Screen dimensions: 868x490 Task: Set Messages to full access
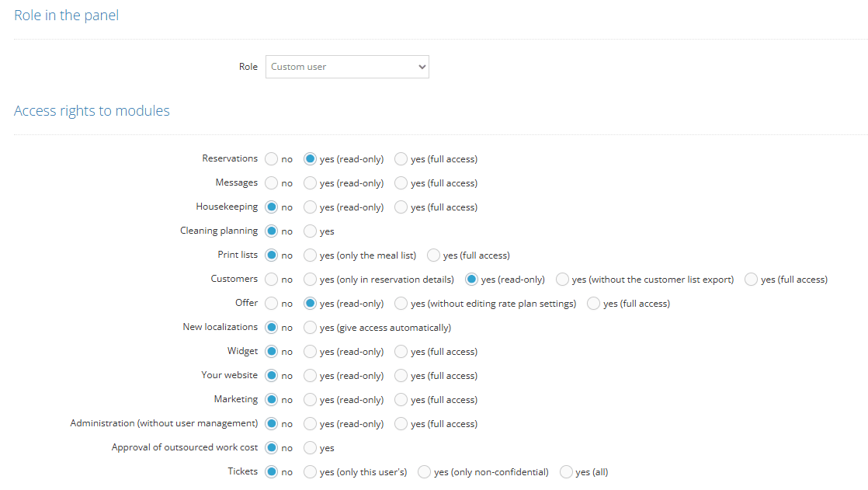point(401,183)
